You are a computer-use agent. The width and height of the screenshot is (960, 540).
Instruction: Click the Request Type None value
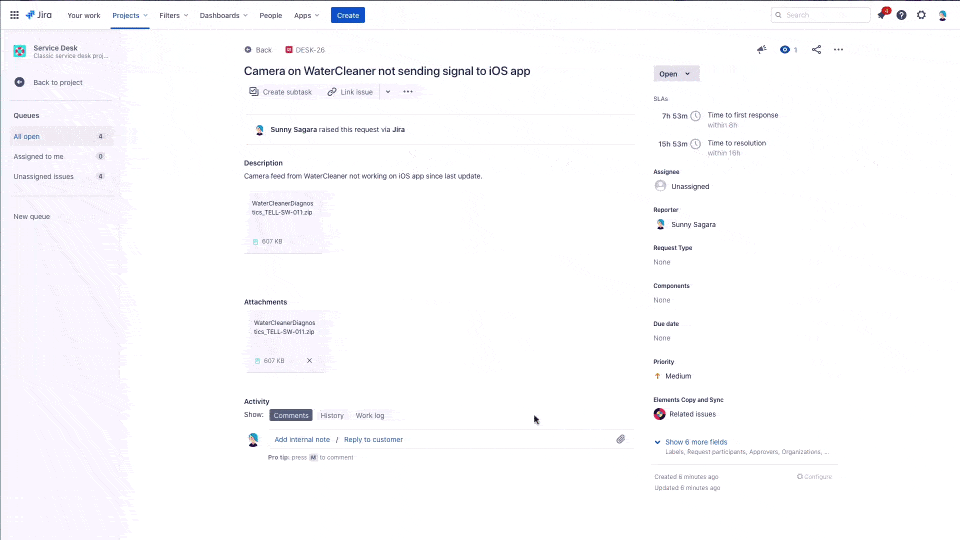pos(662,262)
